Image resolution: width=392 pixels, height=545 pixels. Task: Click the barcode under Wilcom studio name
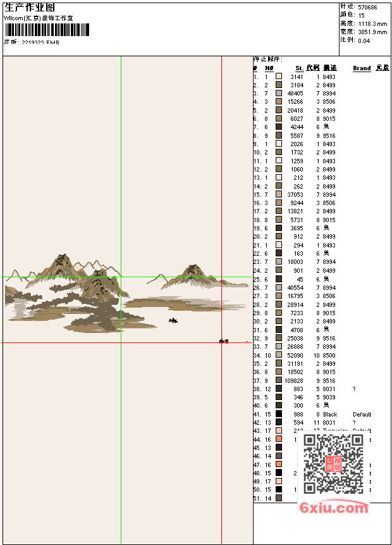tap(47, 30)
